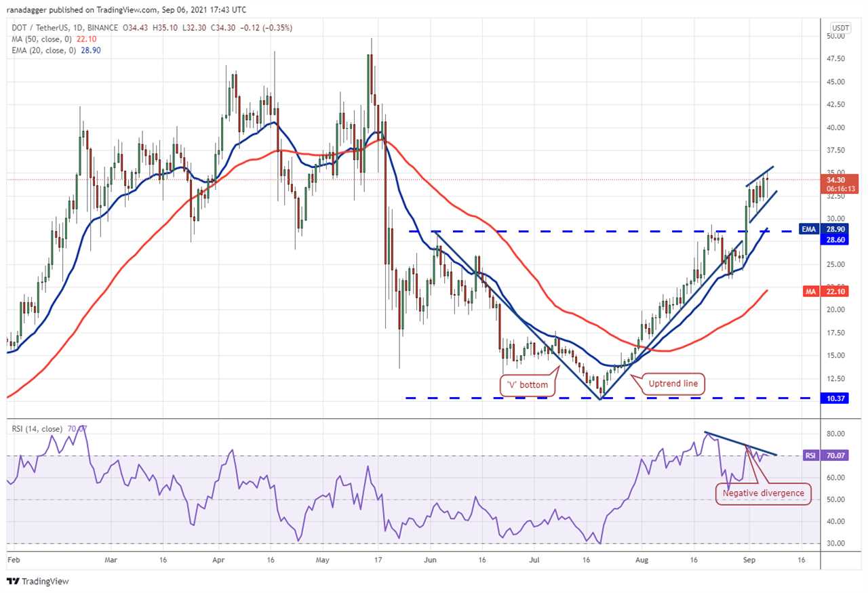
Task: Click the blue EMA axis tag
Action: click(810, 230)
